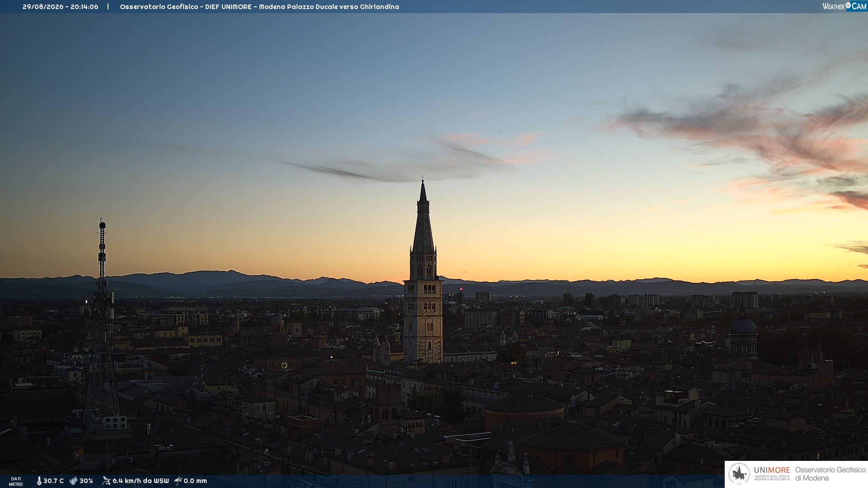868x488 pixels.
Task: Click the UNIMORE university seal emblem
Action: coord(739,474)
